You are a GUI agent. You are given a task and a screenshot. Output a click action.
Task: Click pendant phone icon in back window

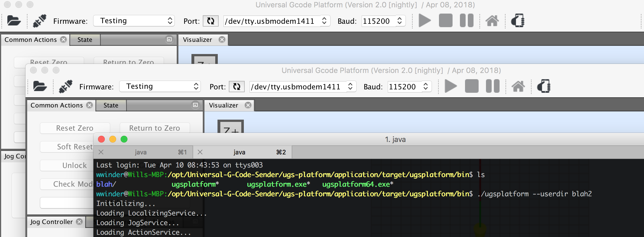(518, 21)
